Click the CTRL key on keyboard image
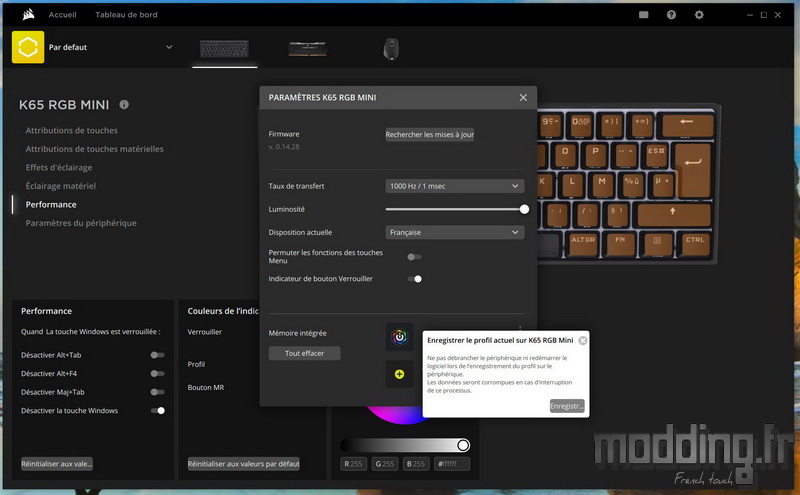The height and width of the screenshot is (495, 800). pyautogui.click(x=695, y=243)
